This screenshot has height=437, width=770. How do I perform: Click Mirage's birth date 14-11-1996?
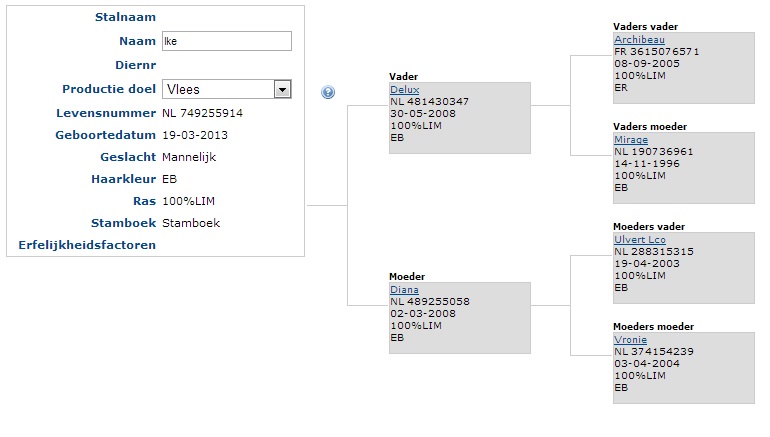pyautogui.click(x=647, y=164)
